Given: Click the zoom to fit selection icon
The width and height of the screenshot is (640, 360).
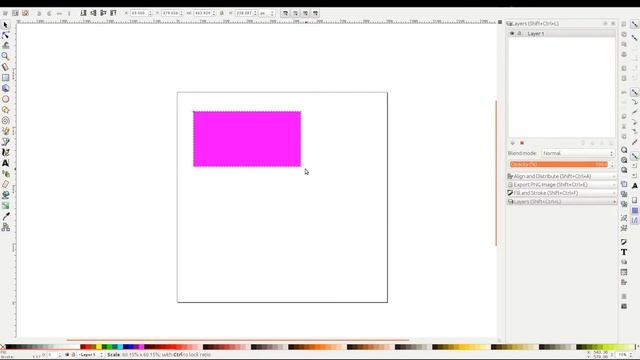Looking at the screenshot, I should click(624, 150).
